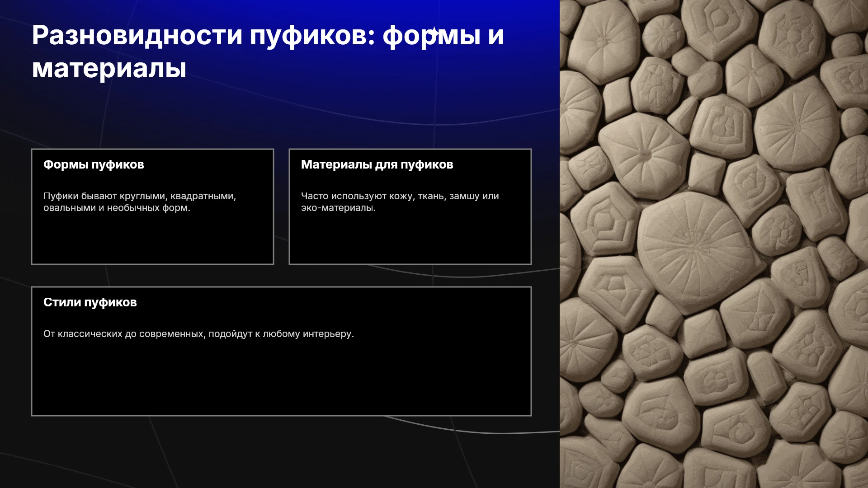Image resolution: width=868 pixels, height=488 pixels.
Task: Select the "Формы пуфиков" card heading
Action: coord(94,164)
